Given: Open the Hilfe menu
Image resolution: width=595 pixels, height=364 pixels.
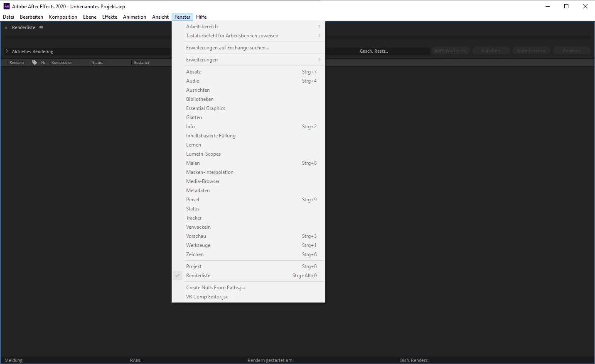Looking at the screenshot, I should point(202,17).
